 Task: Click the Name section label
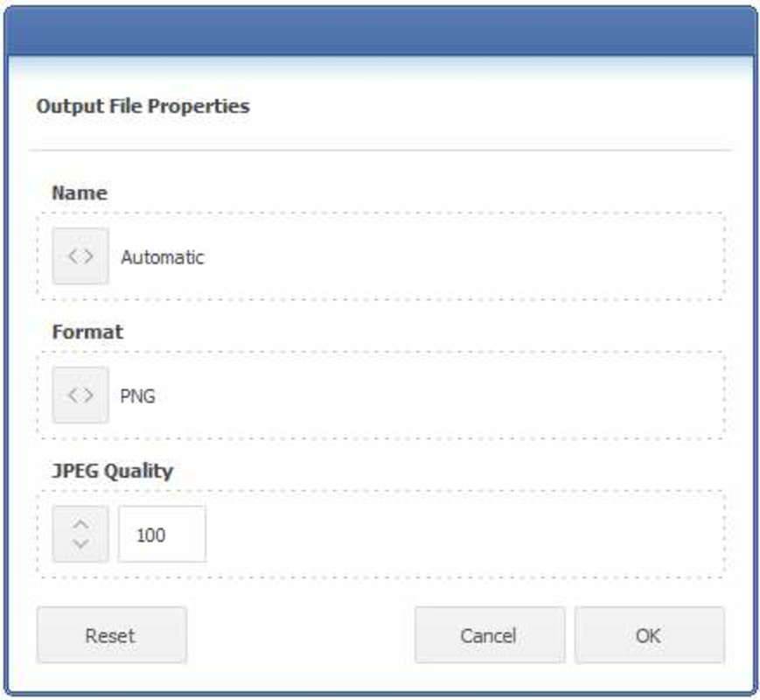(x=80, y=193)
